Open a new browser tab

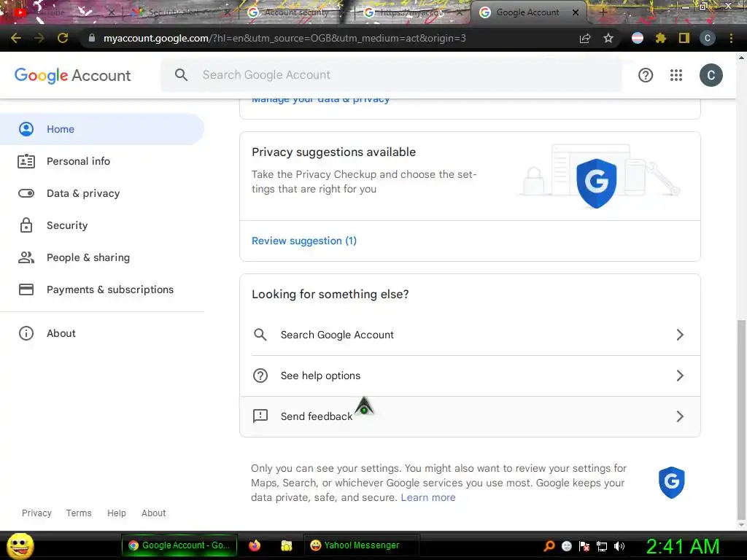tap(603, 12)
